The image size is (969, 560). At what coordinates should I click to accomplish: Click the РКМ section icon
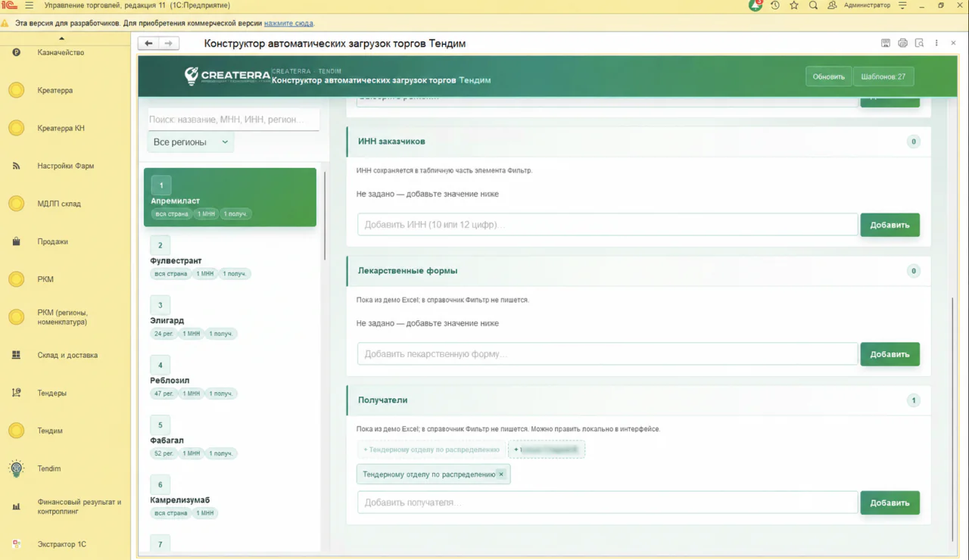tap(16, 279)
